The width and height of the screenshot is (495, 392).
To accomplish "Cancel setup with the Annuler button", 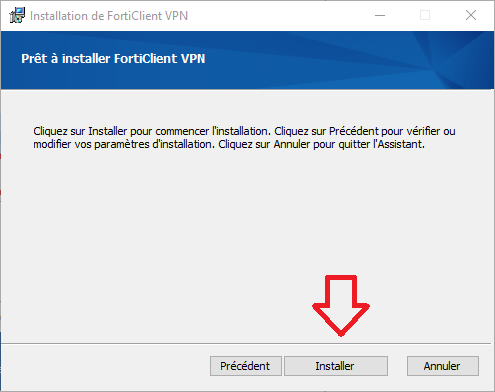I will [443, 366].
